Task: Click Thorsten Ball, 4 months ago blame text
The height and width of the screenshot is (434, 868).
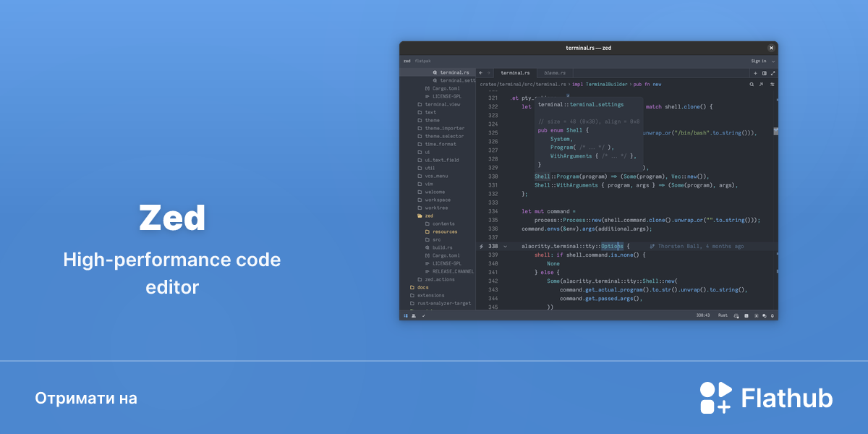Action: pos(700,246)
